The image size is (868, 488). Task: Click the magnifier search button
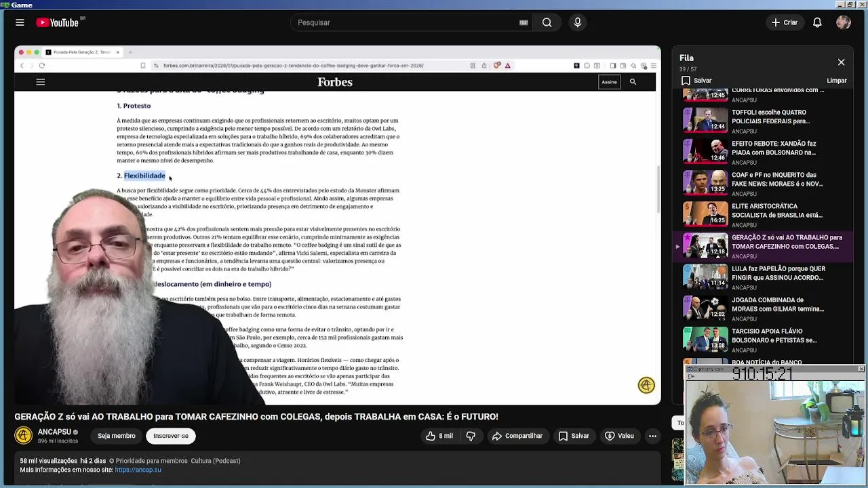point(547,22)
